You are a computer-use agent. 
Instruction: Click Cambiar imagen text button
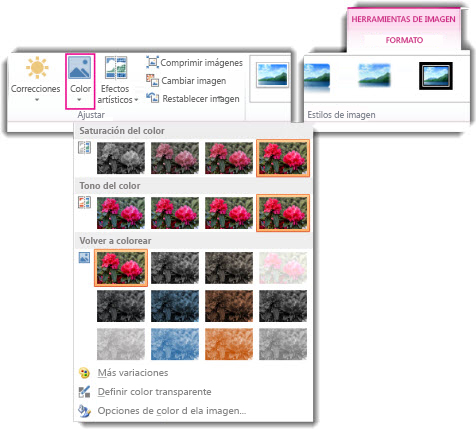coord(194,81)
